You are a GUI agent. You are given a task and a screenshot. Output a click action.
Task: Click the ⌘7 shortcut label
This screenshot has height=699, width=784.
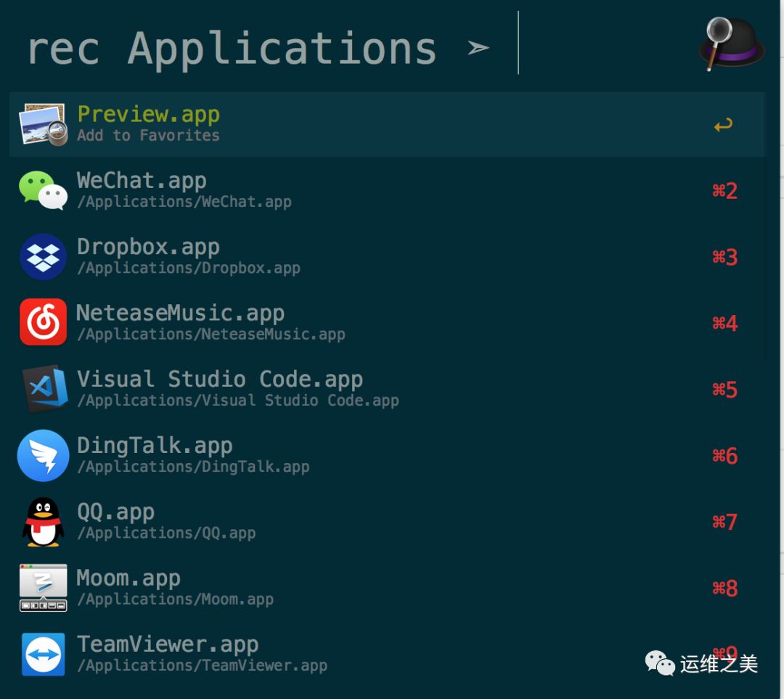725,522
